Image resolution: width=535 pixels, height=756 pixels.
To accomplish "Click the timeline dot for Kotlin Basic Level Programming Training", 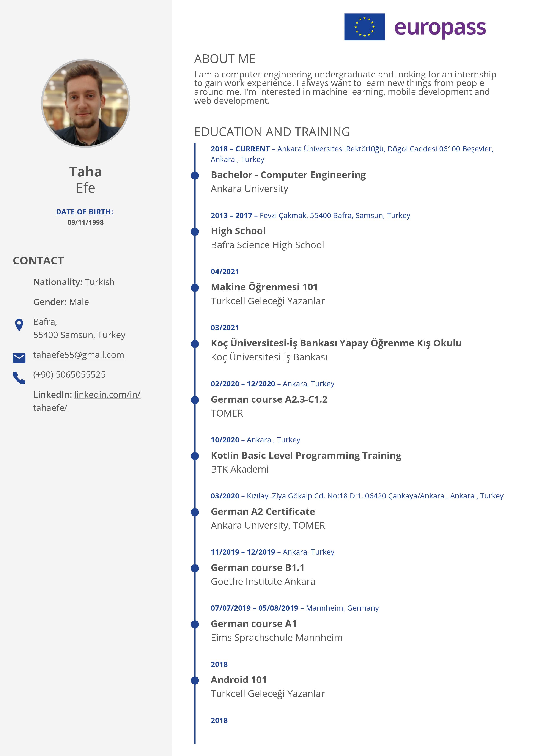I will coord(195,456).
